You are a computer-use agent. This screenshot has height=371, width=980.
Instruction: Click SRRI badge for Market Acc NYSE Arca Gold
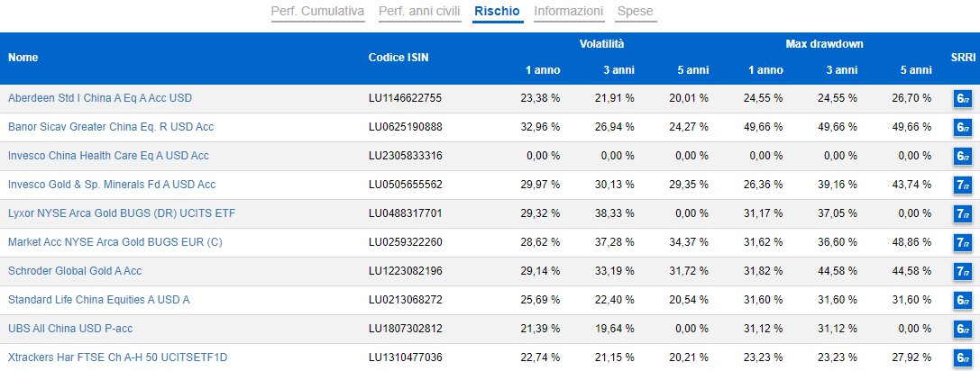click(962, 243)
